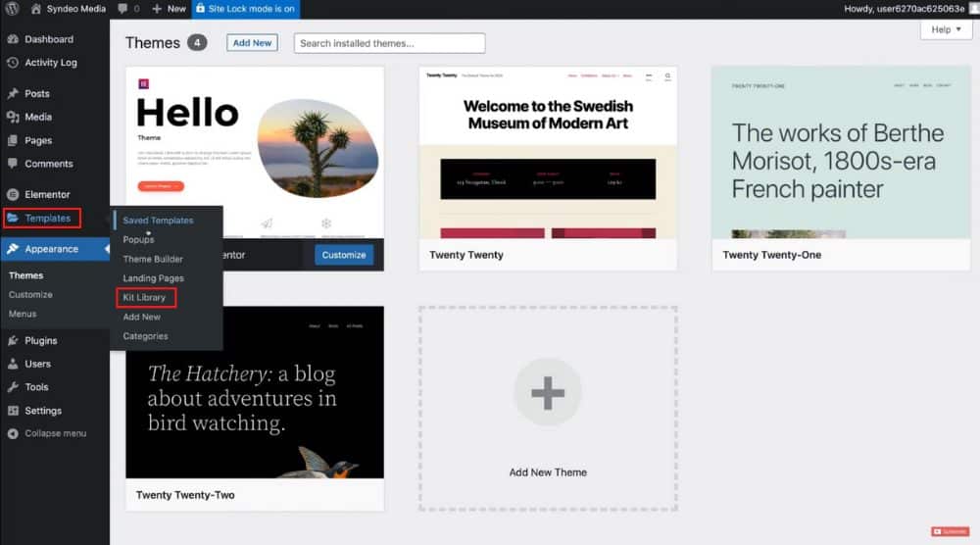980x545 pixels.
Task: Click the Twenty Twenty theme name
Action: coord(466,255)
